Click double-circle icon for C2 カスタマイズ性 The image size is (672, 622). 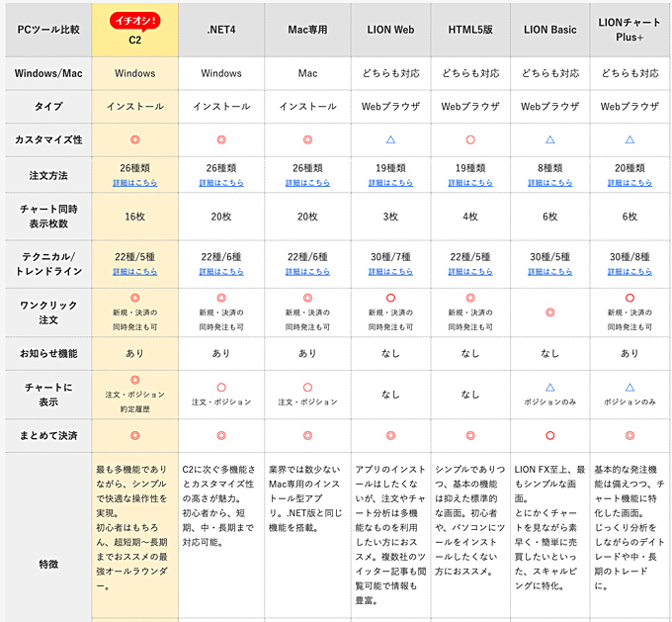[x=135, y=139]
